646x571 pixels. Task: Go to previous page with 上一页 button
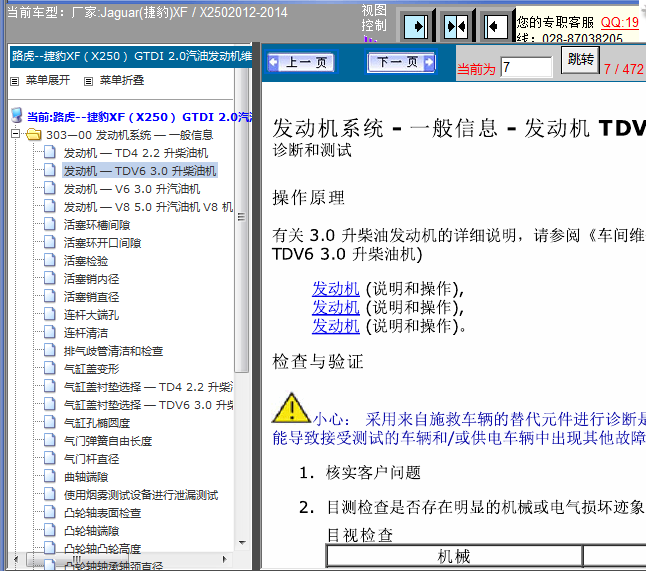301,63
